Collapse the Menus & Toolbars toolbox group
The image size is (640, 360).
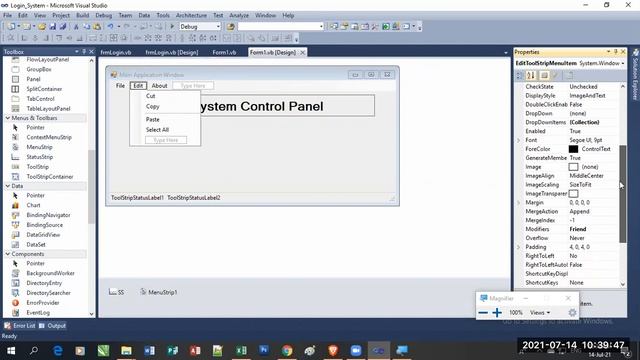(x=8, y=118)
